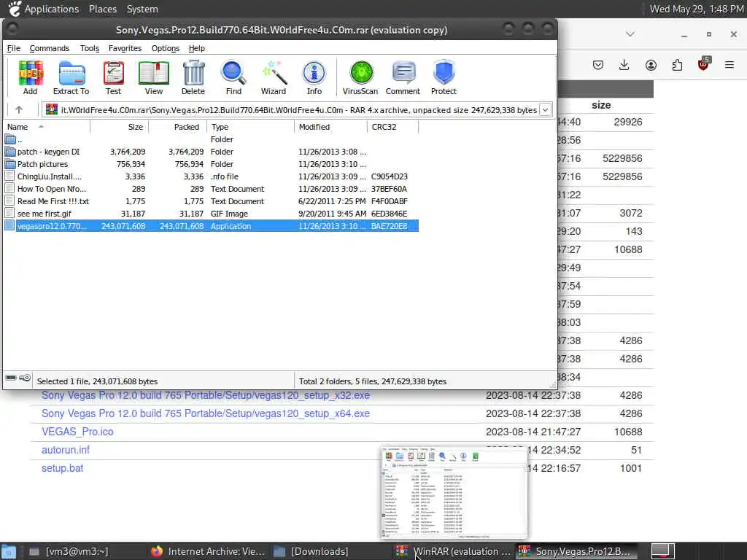
Task: Open vegas120_setup_x64.exe link
Action: pyautogui.click(x=205, y=413)
